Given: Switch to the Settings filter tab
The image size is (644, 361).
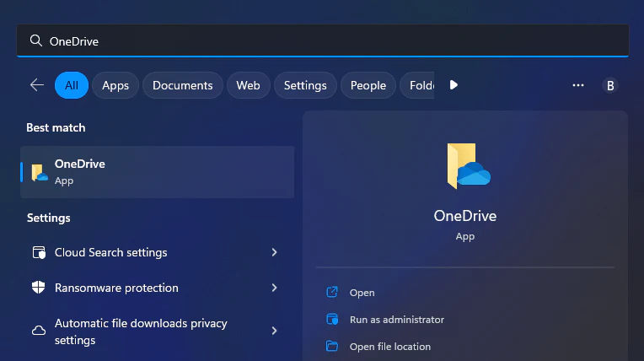Looking at the screenshot, I should [305, 85].
